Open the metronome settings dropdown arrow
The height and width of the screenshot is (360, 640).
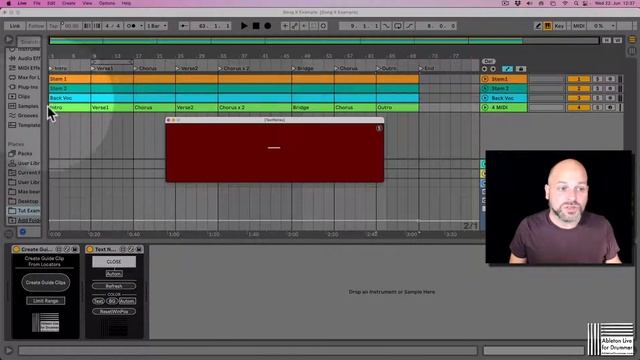click(x=142, y=26)
